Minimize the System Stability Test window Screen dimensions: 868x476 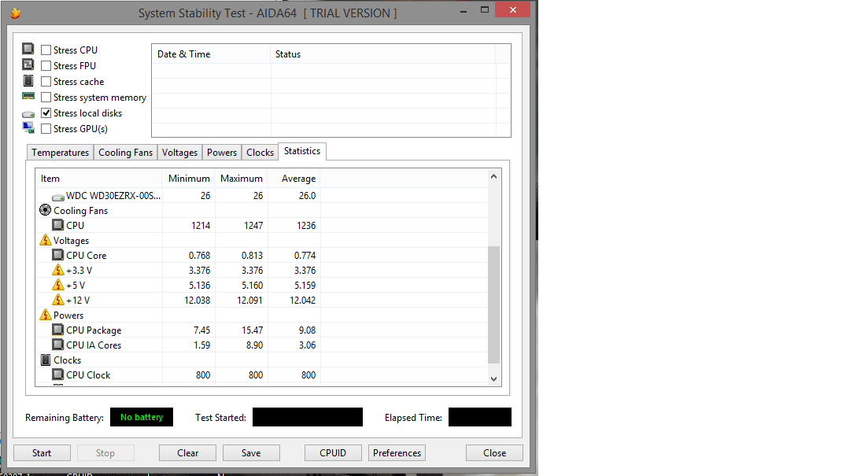[x=464, y=10]
